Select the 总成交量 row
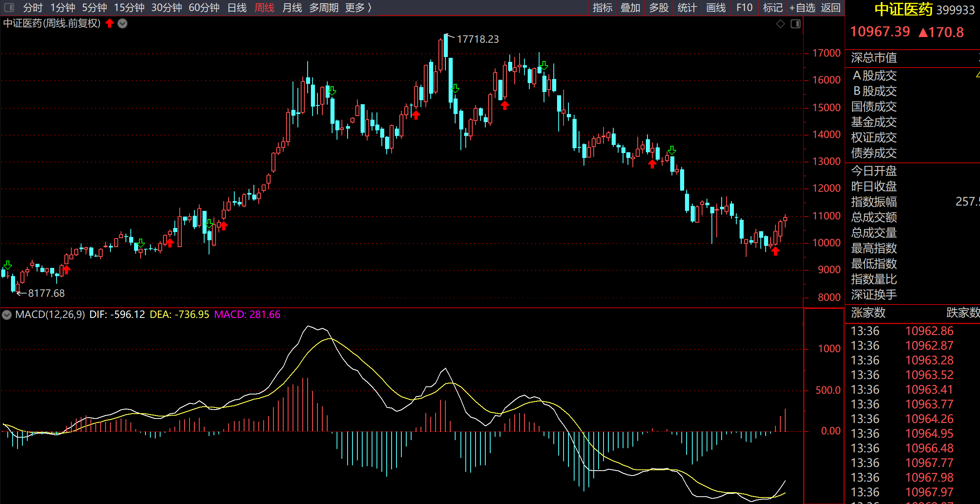980x504 pixels. 912,233
